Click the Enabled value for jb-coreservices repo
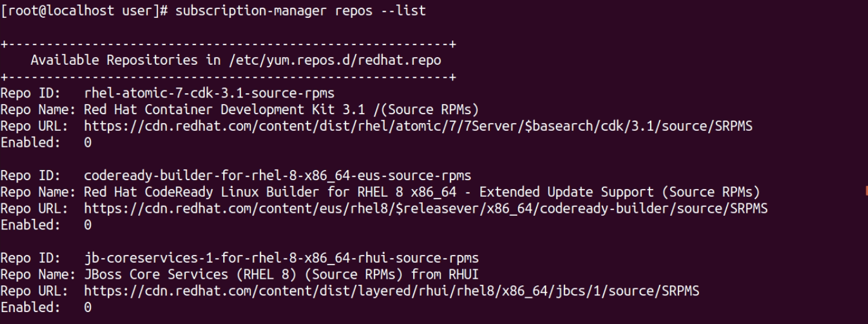This screenshot has width=868, height=324. [x=88, y=308]
